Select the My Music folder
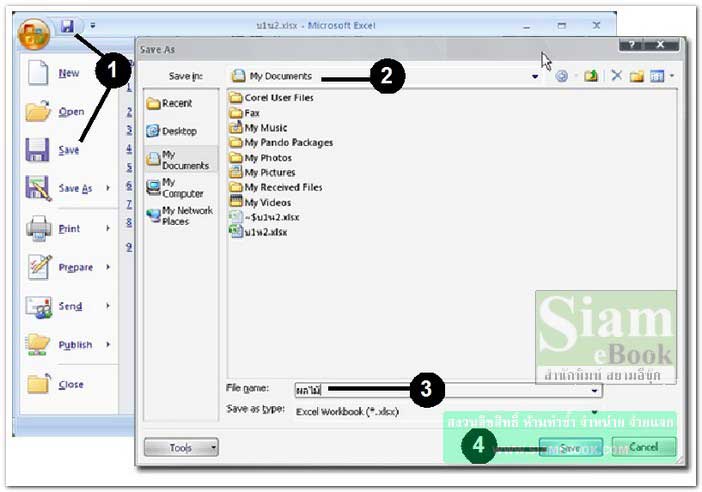The image size is (702, 492). tap(258, 128)
